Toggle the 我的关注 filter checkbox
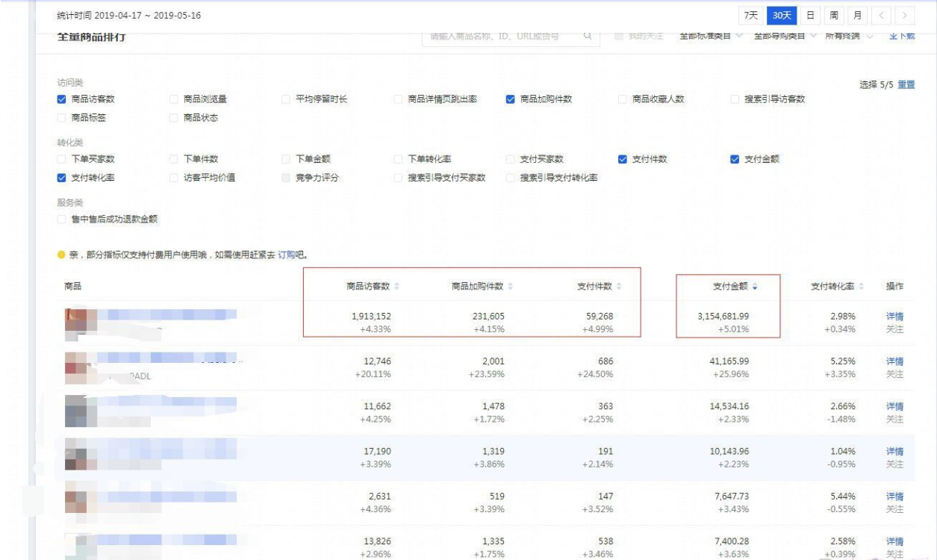 pyautogui.click(x=618, y=36)
